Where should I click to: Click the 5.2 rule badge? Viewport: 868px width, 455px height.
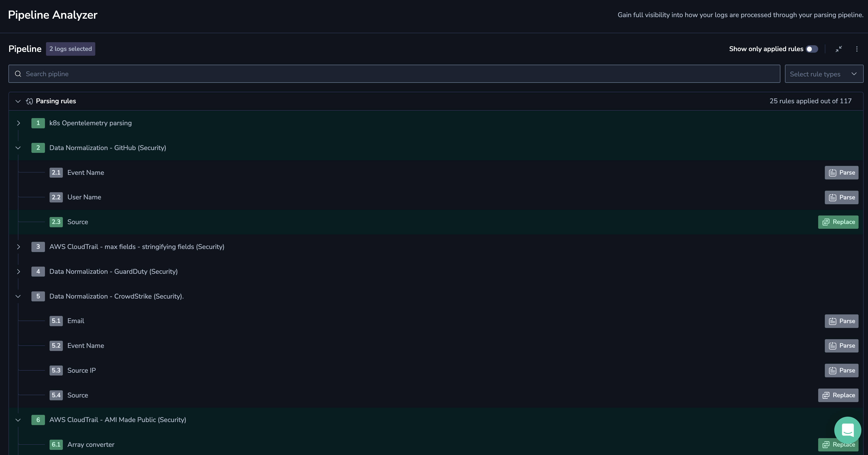56,346
